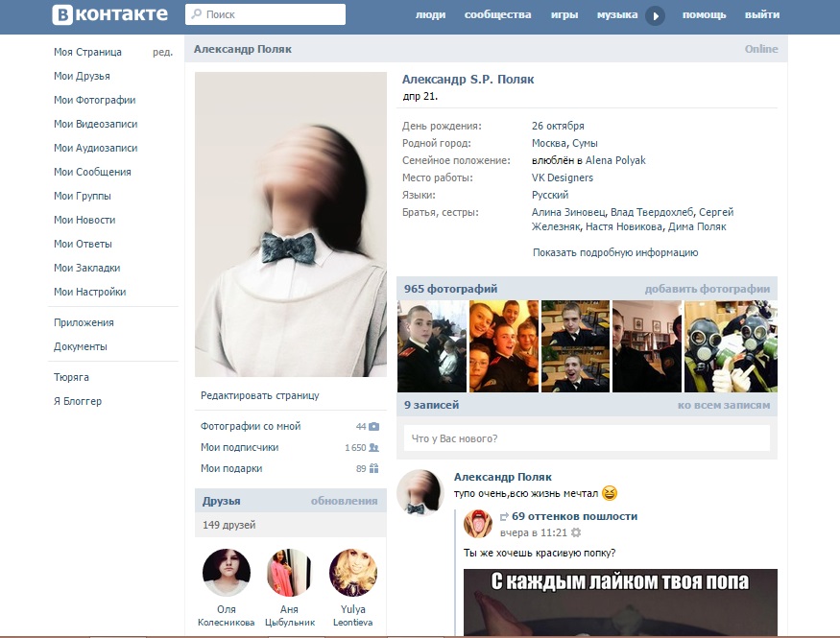
Task: Open Мои Группы in the sidebar
Action: (x=83, y=196)
